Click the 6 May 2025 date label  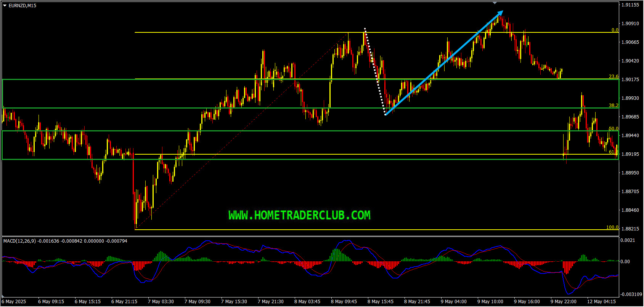click(x=14, y=302)
